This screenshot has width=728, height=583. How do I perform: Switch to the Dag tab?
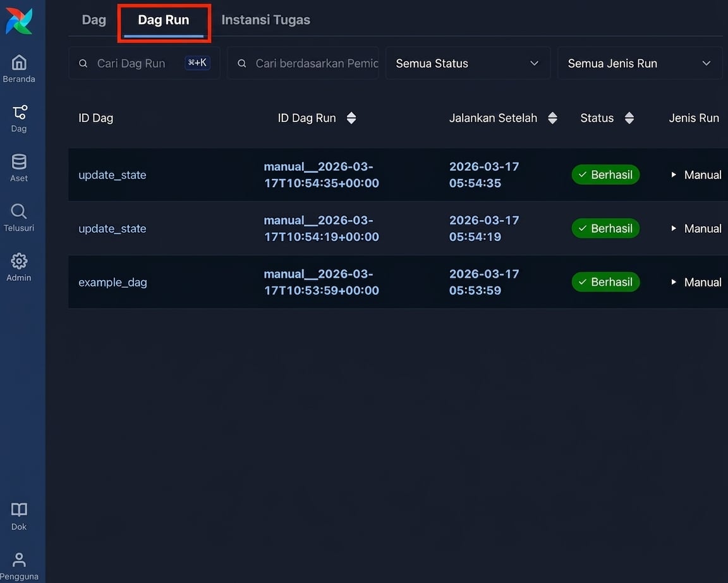pyautogui.click(x=94, y=20)
